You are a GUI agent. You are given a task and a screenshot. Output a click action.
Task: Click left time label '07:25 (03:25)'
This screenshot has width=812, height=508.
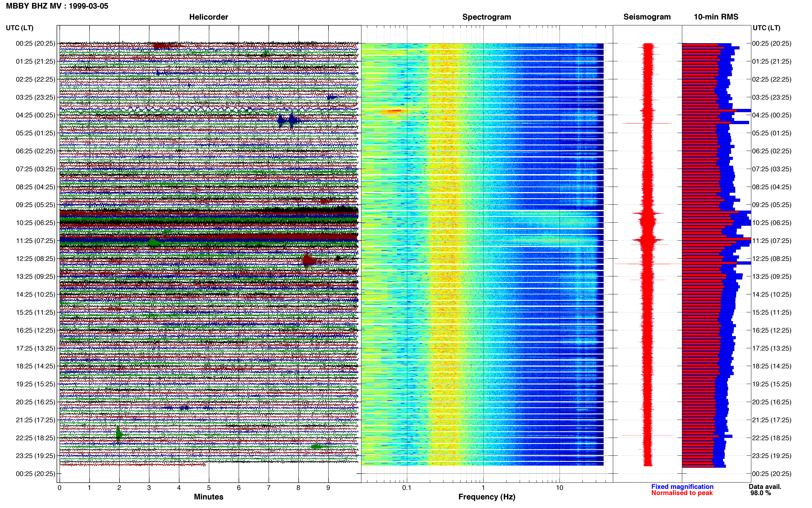click(x=36, y=169)
